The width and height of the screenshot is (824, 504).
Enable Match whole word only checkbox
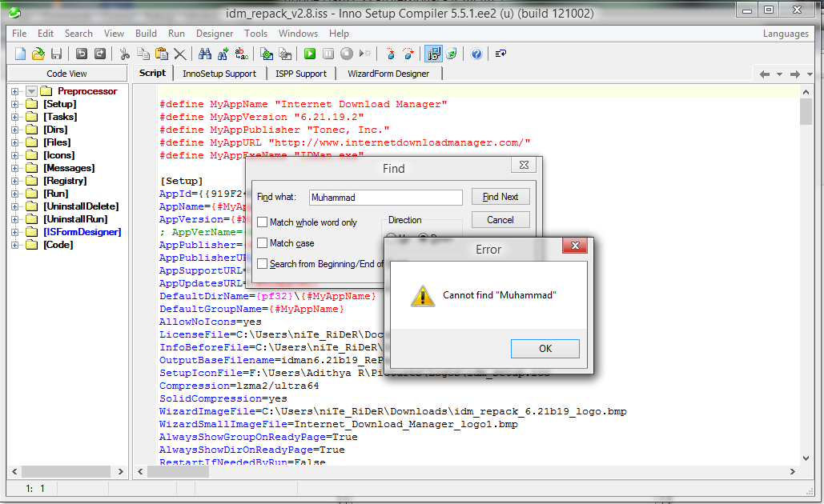tap(263, 222)
